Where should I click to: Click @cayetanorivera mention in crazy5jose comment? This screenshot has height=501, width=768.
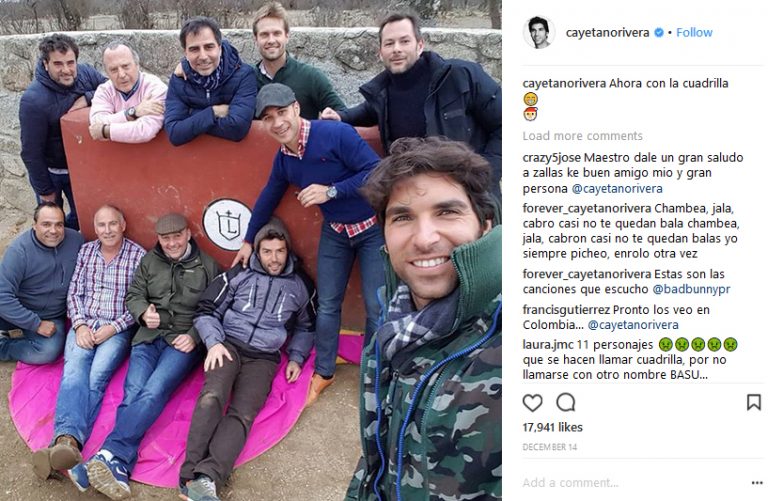(x=617, y=189)
